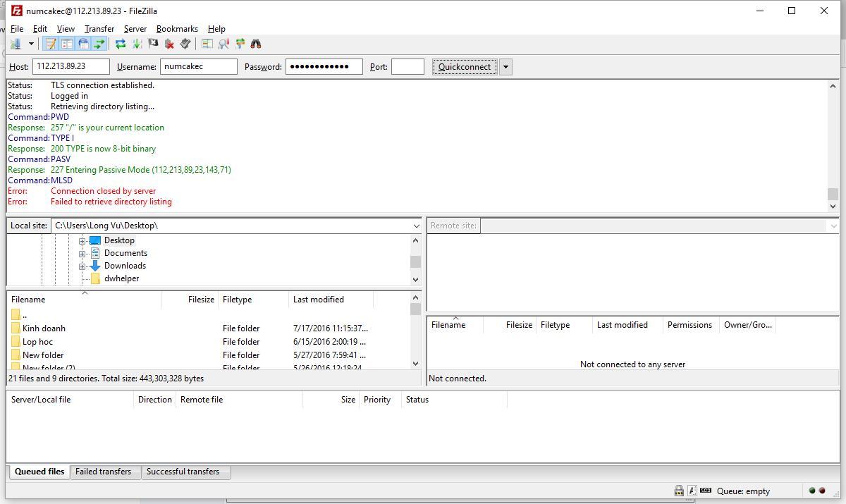The image size is (846, 504).
Task: Toggle remote directory tree display
Action: pyautogui.click(x=83, y=44)
